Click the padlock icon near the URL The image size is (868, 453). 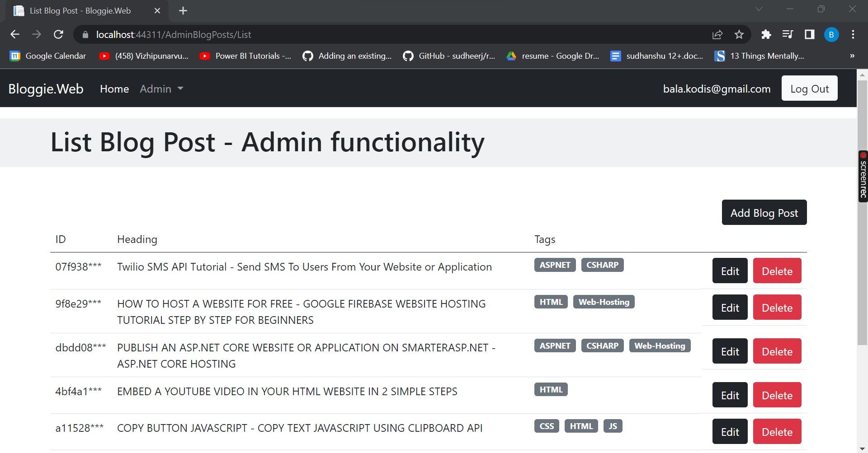85,34
